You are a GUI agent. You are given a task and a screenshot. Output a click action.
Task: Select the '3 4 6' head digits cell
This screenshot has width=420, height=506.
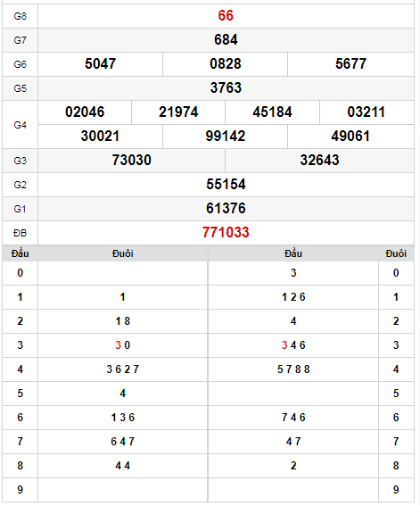(x=293, y=345)
